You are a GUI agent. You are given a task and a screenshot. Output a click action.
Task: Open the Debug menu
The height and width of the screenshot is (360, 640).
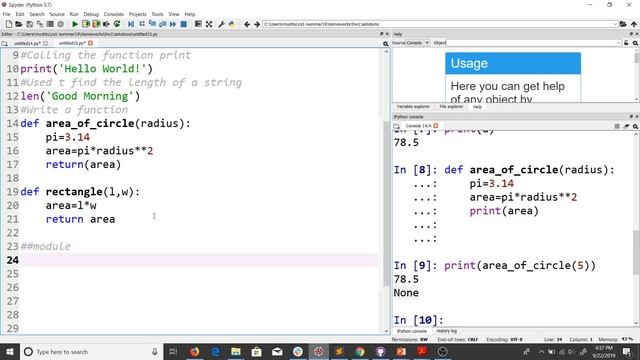91,14
